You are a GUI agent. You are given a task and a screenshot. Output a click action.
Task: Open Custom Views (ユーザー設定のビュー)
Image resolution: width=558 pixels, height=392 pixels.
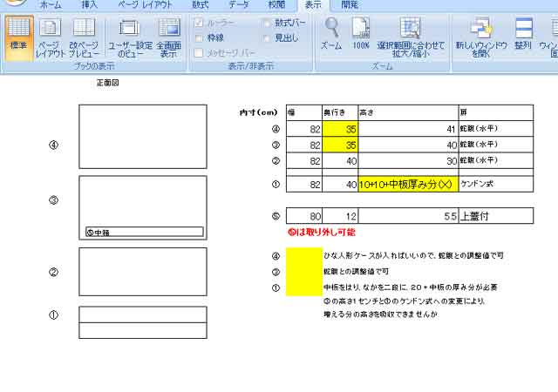point(129,37)
